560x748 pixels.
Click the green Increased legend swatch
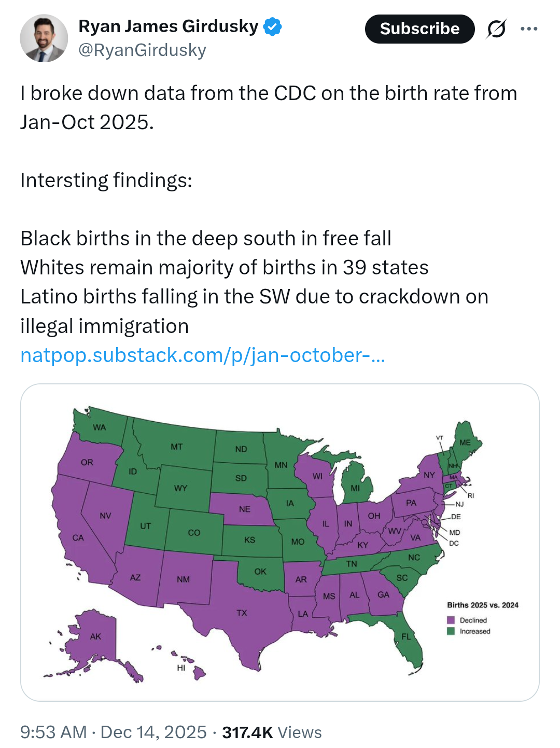coord(451,631)
